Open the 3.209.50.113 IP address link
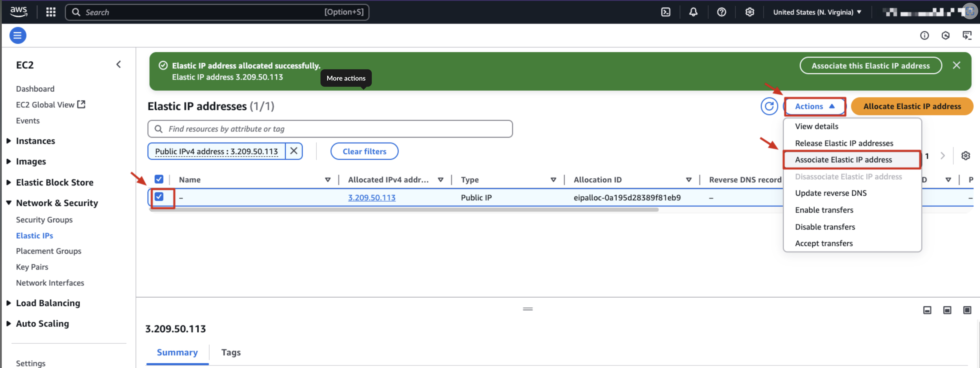Viewport: 980px width, 368px height. [x=371, y=198]
